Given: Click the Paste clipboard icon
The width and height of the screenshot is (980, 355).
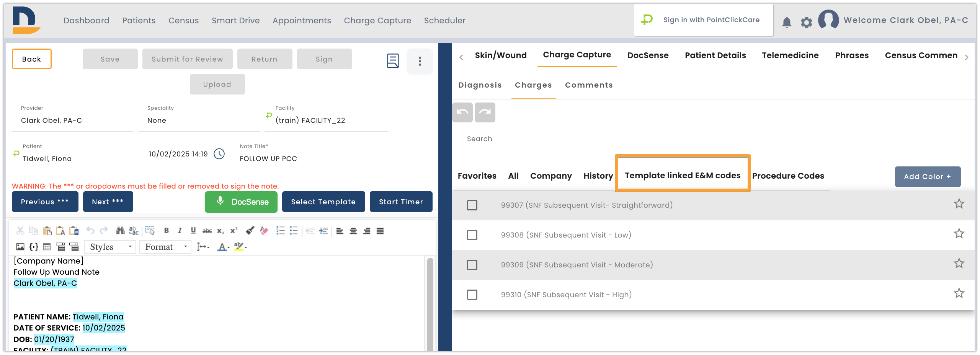Looking at the screenshot, I should coord(47,231).
